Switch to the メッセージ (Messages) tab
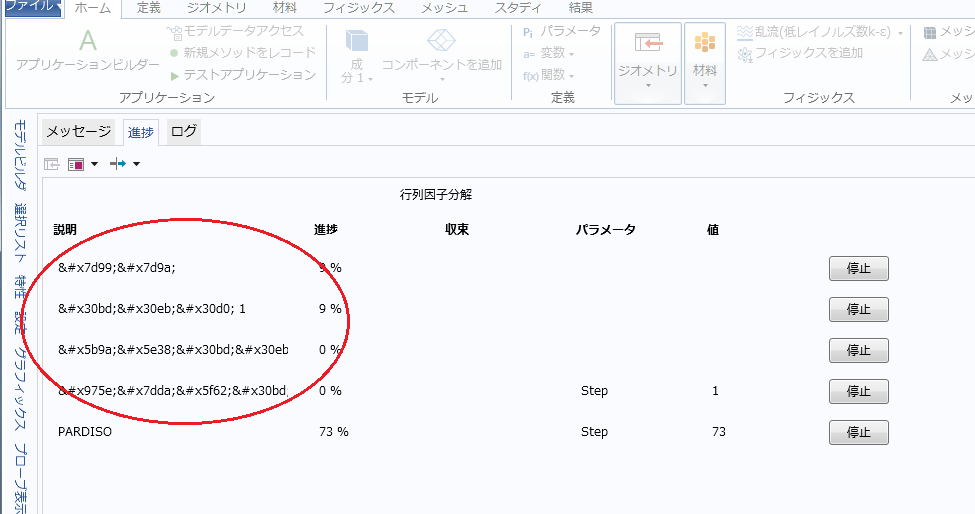This screenshot has width=975, height=514. point(79,132)
